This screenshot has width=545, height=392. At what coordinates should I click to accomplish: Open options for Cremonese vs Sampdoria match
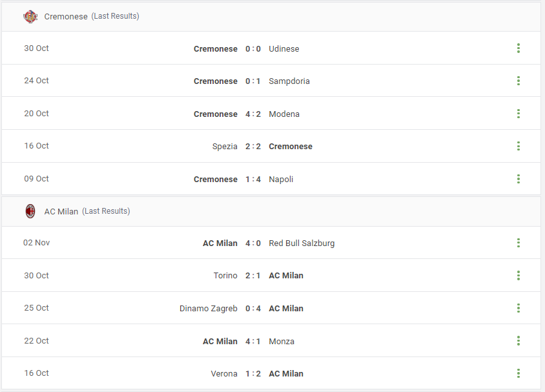(x=519, y=81)
